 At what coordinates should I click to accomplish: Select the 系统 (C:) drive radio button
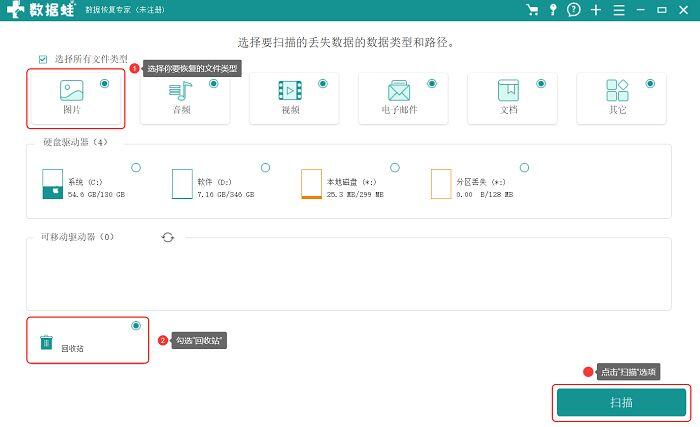pos(136,167)
